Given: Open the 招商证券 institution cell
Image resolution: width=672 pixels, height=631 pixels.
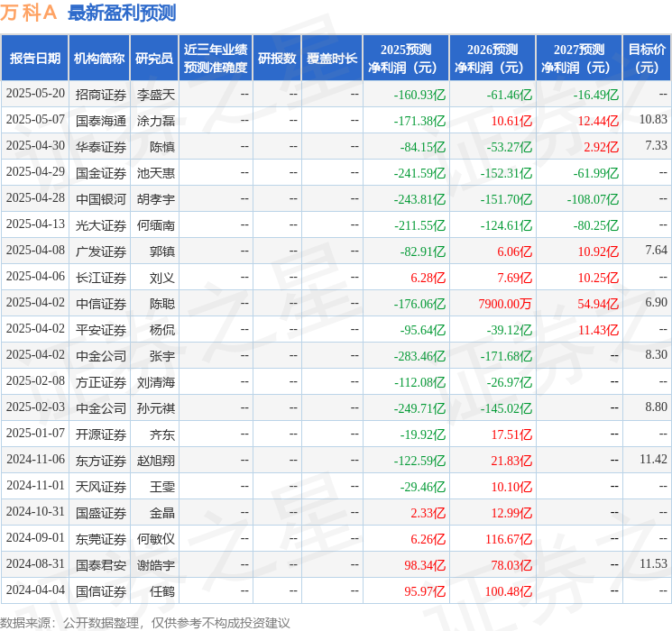Looking at the screenshot, I should 101,94.
